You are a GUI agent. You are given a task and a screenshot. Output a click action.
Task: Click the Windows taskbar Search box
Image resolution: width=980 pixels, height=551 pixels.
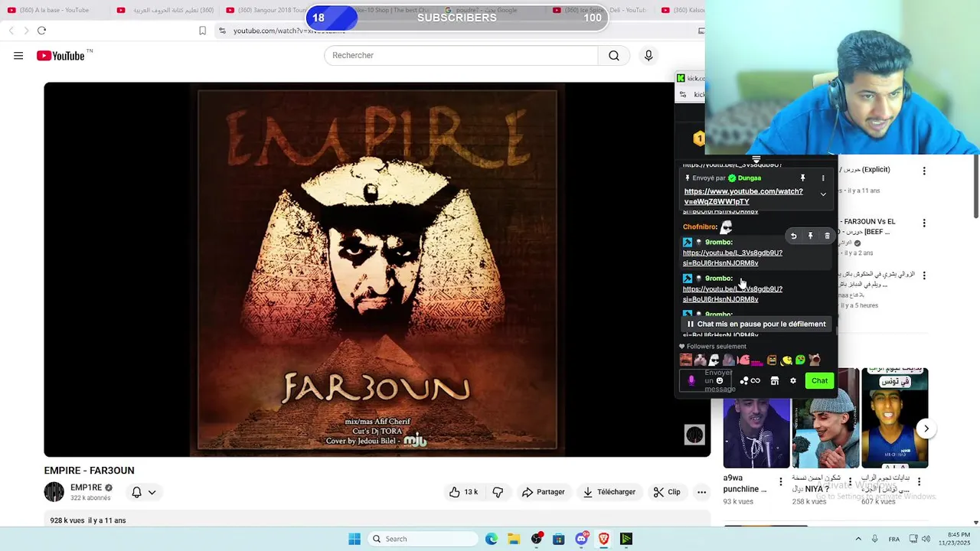pyautogui.click(x=422, y=539)
